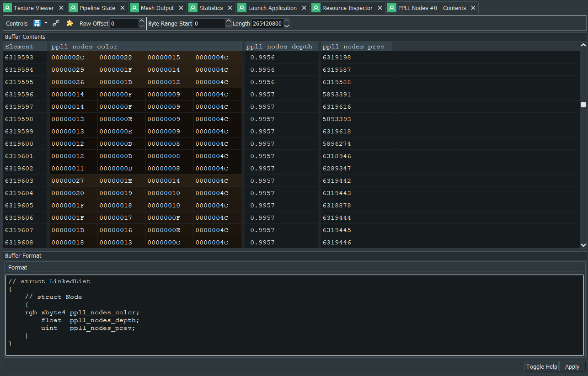This screenshot has height=376, width=588.
Task: Increment the Row Offset value
Action: 142,21
